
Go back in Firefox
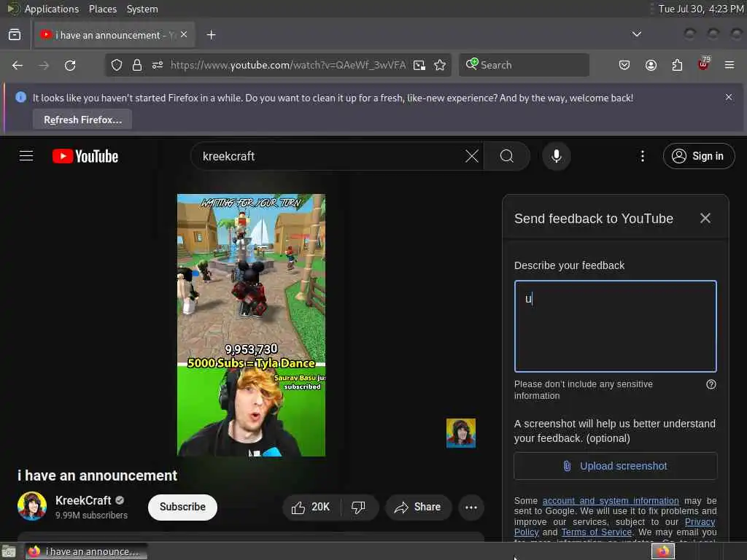(x=18, y=65)
